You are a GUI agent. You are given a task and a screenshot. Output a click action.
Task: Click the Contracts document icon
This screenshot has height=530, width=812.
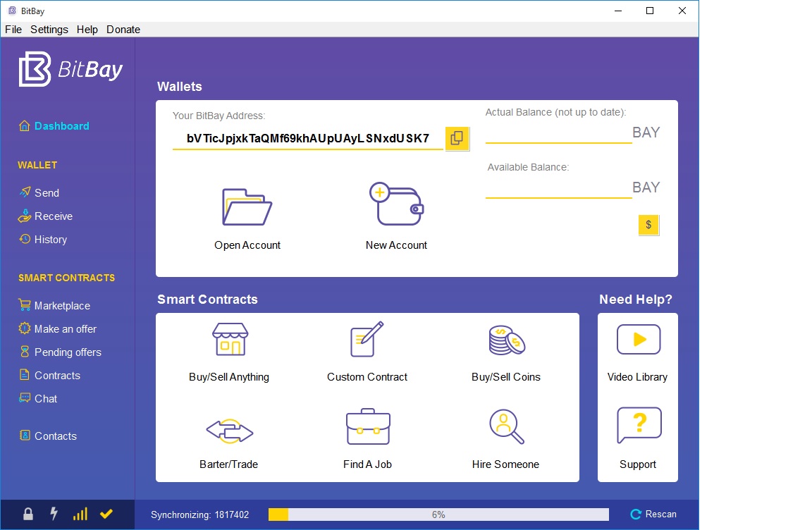[25, 374]
